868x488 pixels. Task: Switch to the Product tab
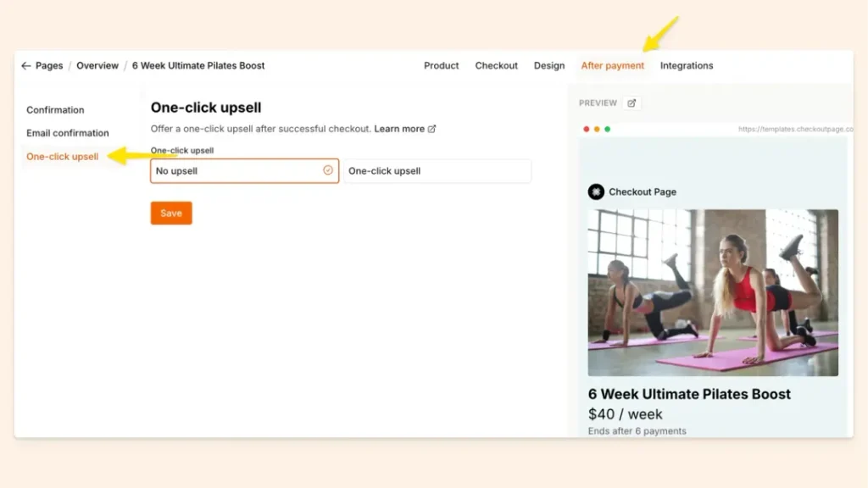[x=441, y=65]
